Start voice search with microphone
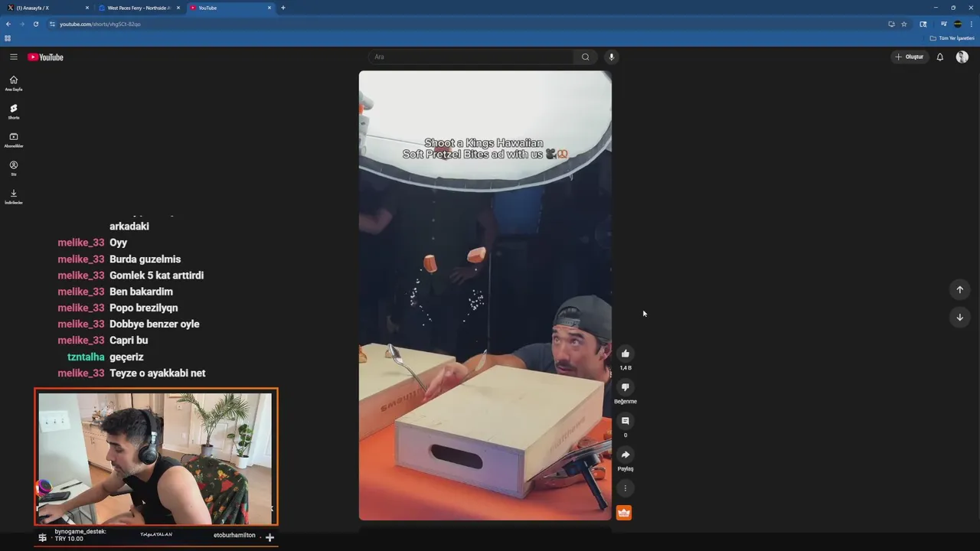The height and width of the screenshot is (551, 980). (x=611, y=57)
